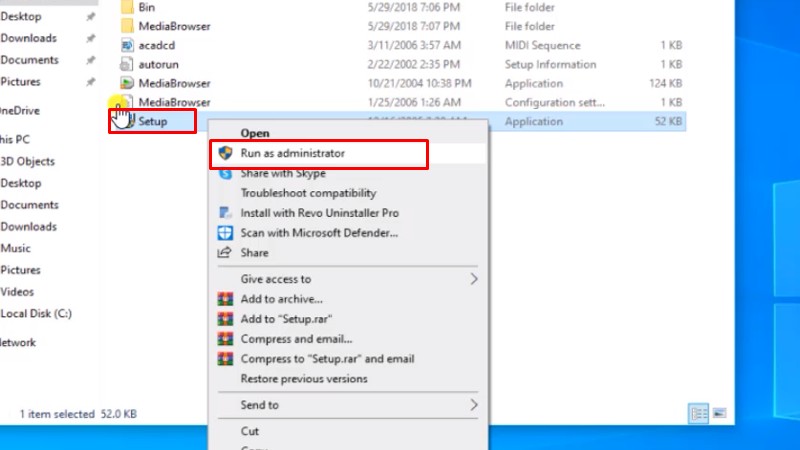Select Compress to "Setup.rar" and email
Screen dimensions: 800x450
[327, 359]
